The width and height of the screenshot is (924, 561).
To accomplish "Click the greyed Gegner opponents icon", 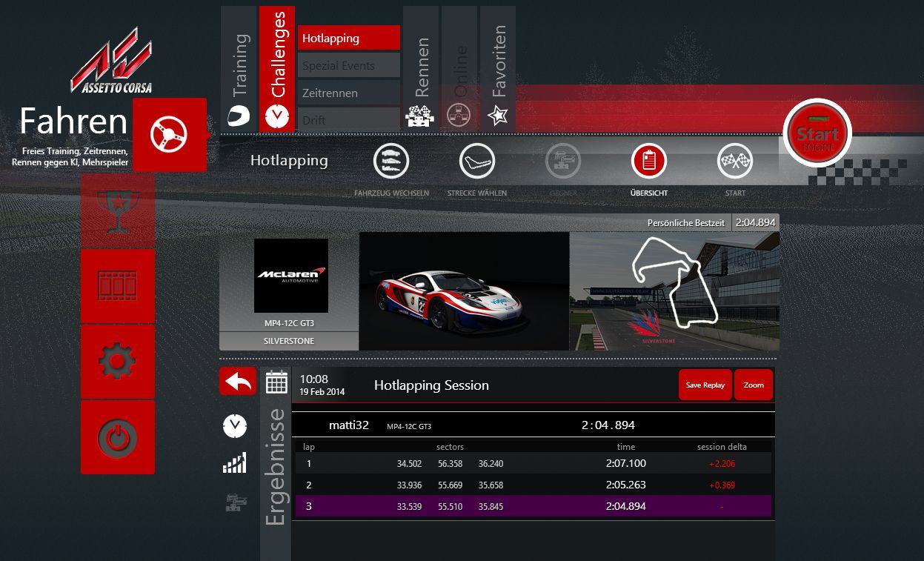I will point(563,161).
